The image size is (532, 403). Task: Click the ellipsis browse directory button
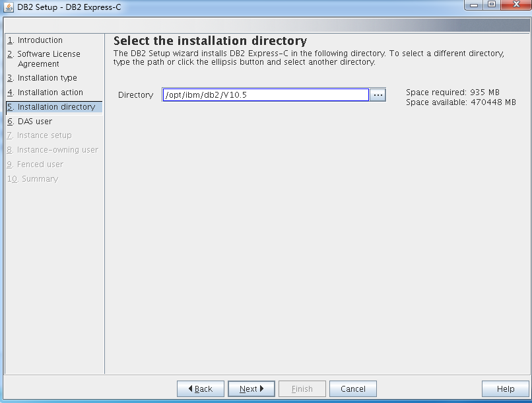378,95
